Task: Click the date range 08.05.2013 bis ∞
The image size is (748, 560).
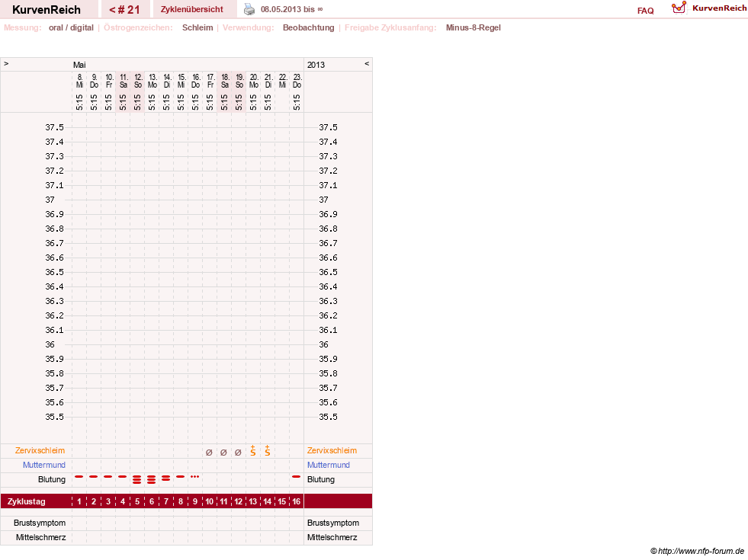Action: pyautogui.click(x=291, y=10)
